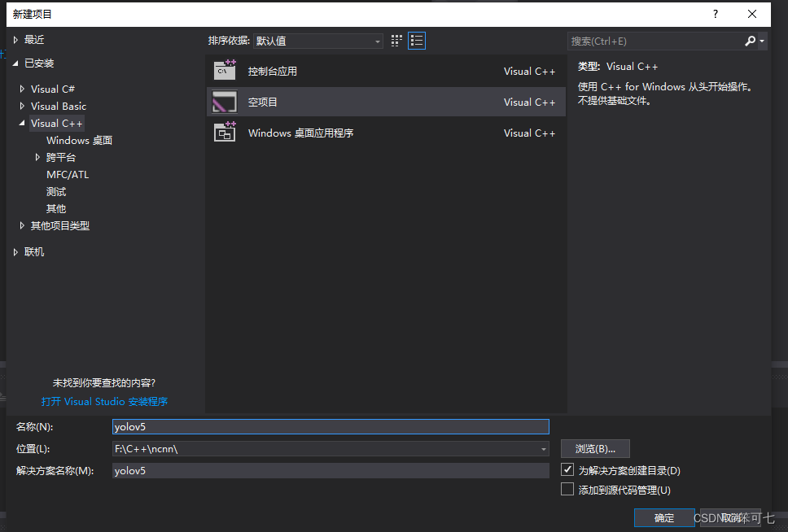Uncheck 为解决方案创建目录 checkbox
Viewport: 788px width, 532px height.
pos(567,469)
